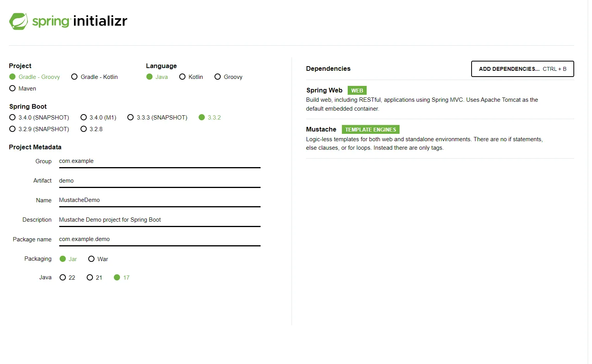Pick Groovy as the language
Image resolution: width=592 pixels, height=364 pixels.
coord(218,77)
